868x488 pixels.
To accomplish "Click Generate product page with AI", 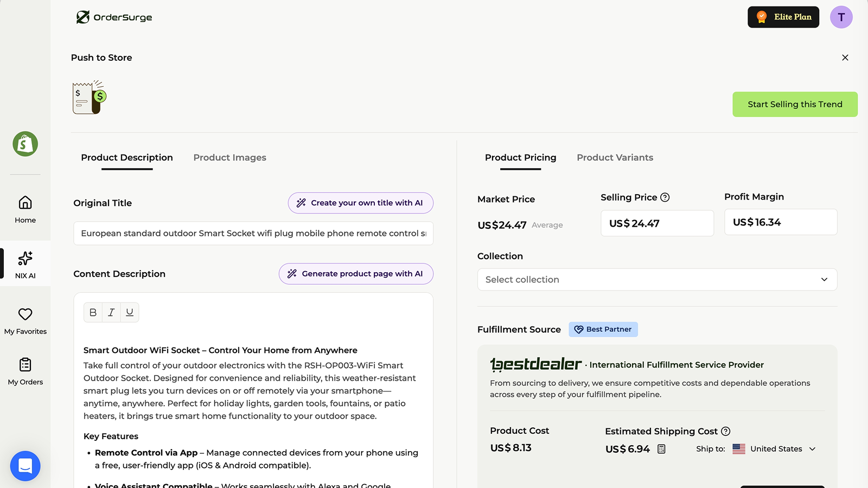I will click(x=356, y=274).
